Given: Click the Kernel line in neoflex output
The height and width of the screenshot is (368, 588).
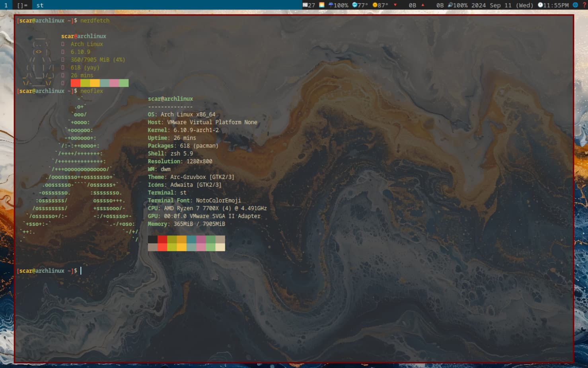Looking at the screenshot, I should click(x=183, y=130).
